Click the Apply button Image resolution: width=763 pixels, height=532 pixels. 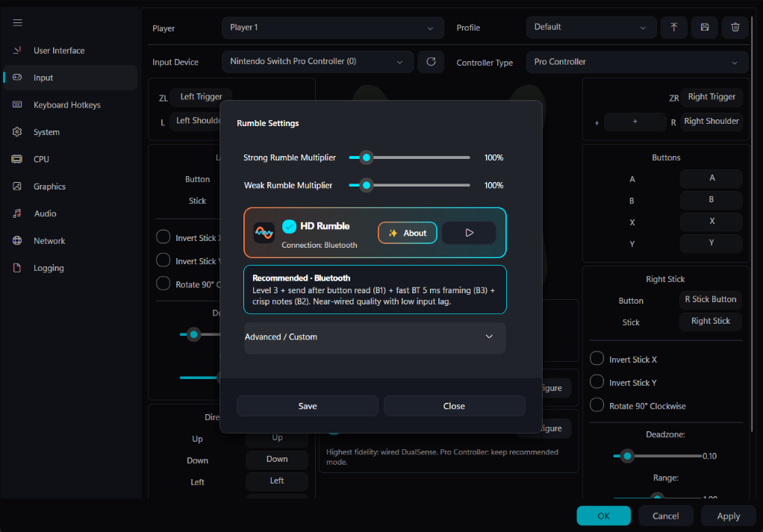(x=729, y=516)
